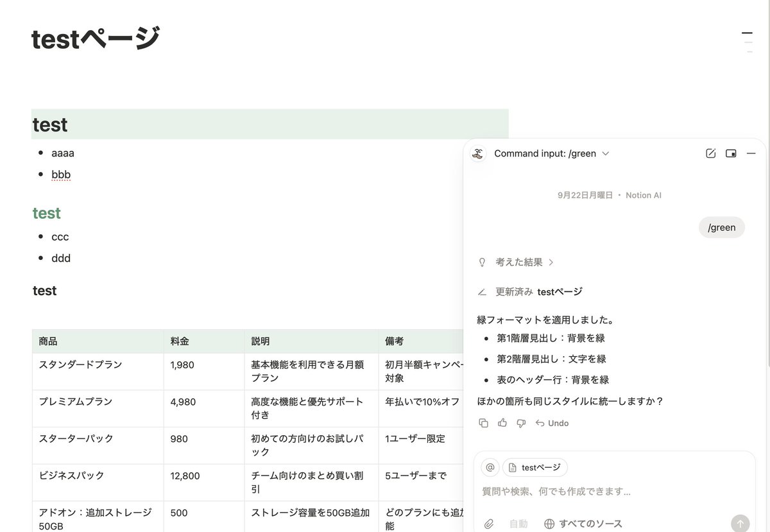Click the edit pencil icon beside 更新済み
770x532 pixels.
click(482, 291)
